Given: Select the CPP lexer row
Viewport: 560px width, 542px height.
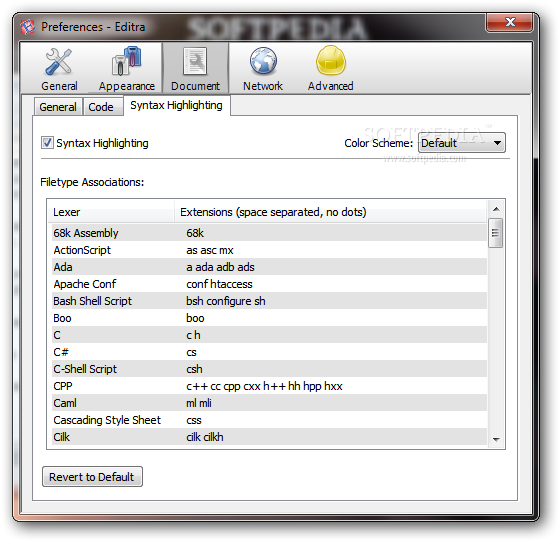Looking at the screenshot, I should (269, 386).
